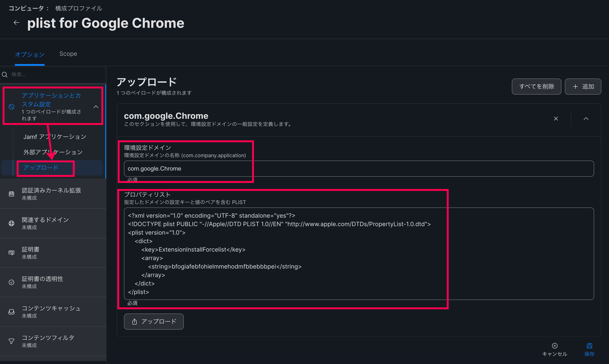Screen dimensions: 609x364
Task: Click the back arrow beside "plist for Google Chrome"
Action: pos(16,22)
